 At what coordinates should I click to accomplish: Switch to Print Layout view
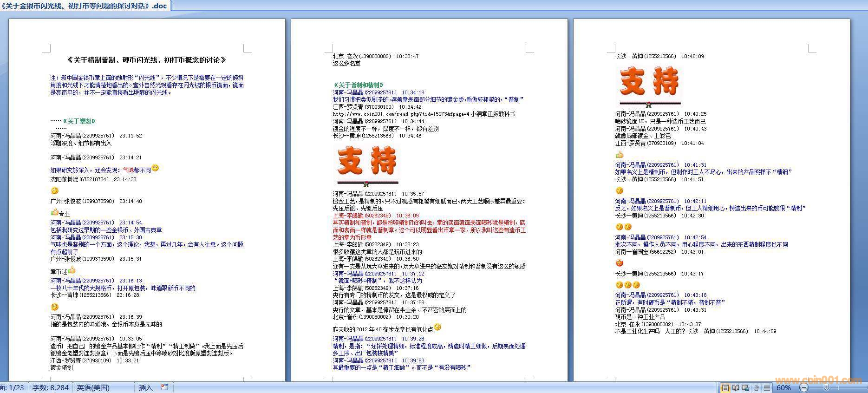pos(725,388)
